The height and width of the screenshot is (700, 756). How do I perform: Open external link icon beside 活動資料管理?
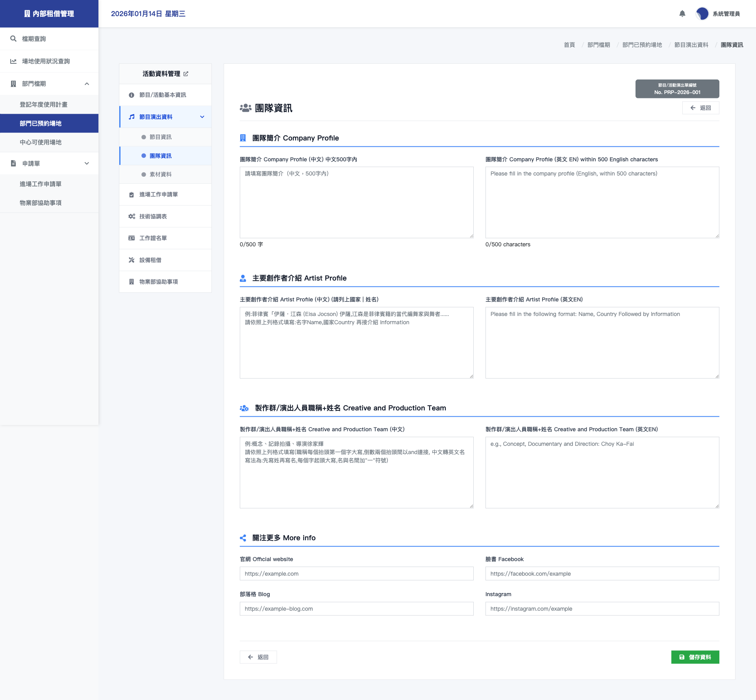(186, 74)
